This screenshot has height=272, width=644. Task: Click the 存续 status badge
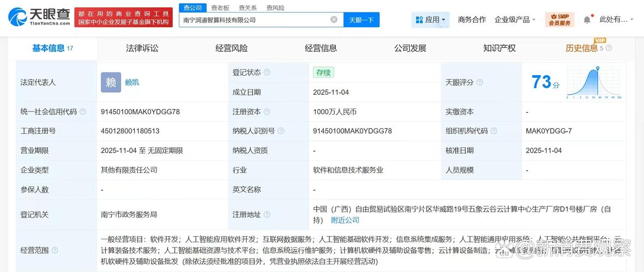click(323, 72)
